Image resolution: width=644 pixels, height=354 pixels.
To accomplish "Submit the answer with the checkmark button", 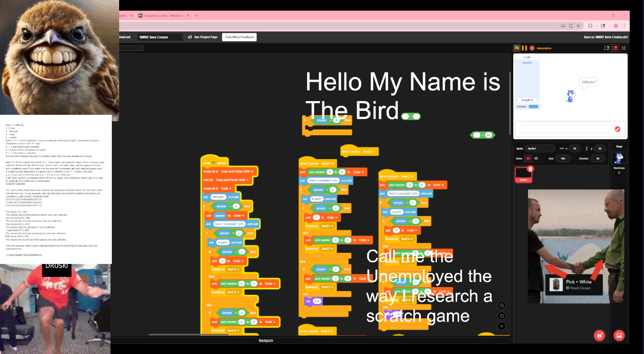I will click(617, 129).
